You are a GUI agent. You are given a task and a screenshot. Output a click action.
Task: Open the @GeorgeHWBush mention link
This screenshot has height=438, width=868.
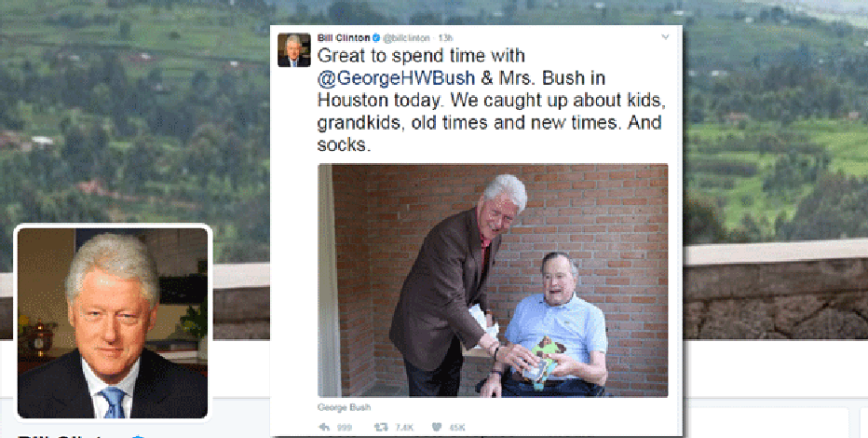396,77
